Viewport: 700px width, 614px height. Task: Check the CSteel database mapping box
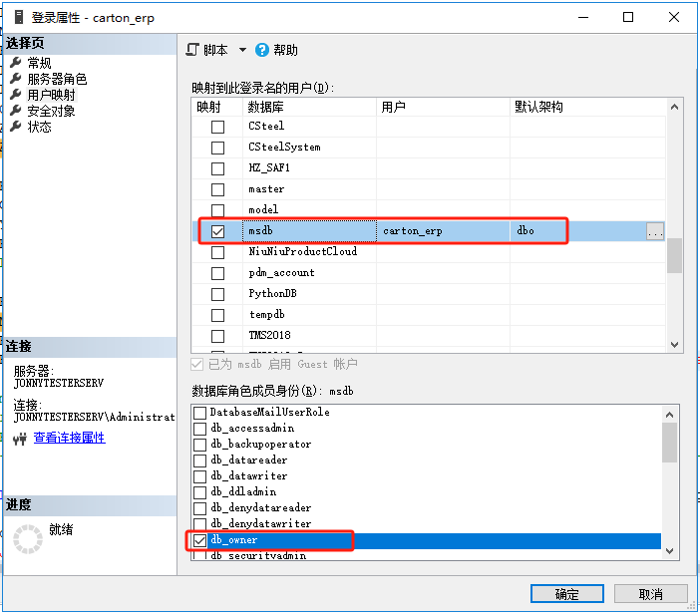[217, 128]
